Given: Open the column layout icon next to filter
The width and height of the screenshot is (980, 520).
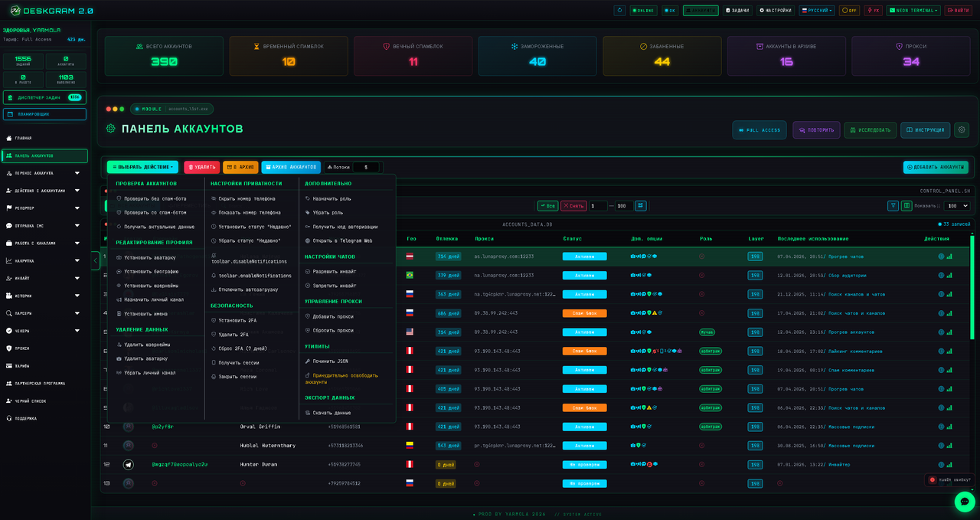Looking at the screenshot, I should tap(906, 206).
